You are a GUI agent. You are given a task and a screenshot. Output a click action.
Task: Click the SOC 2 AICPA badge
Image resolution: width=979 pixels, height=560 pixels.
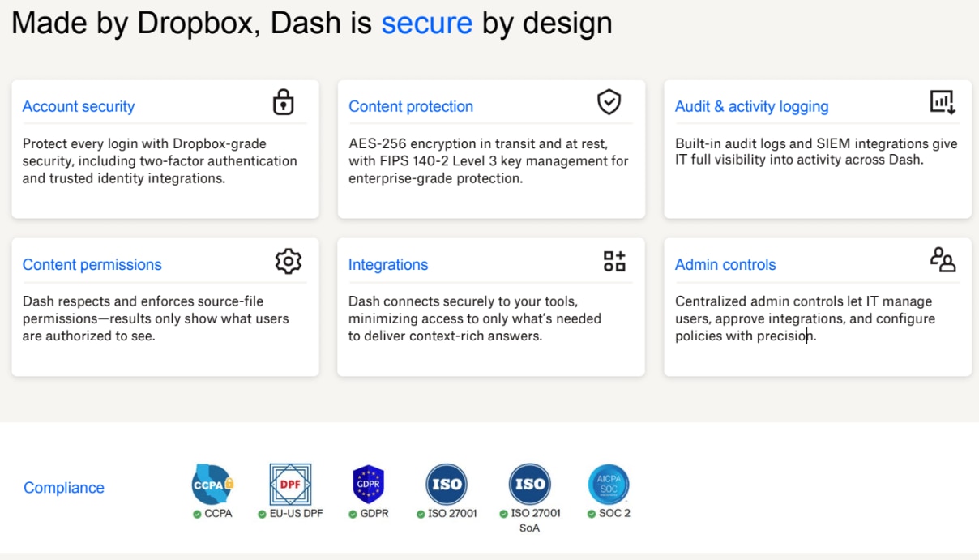(609, 485)
